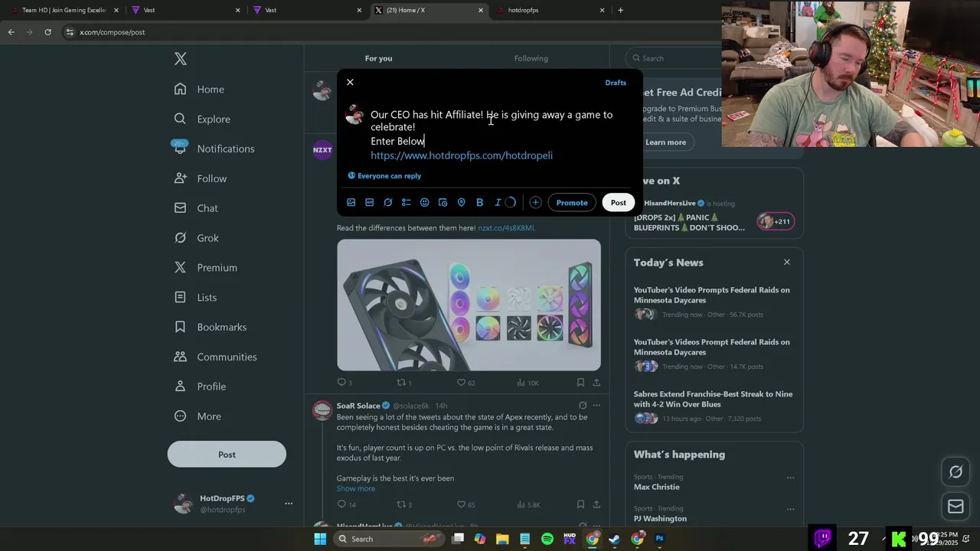
Task: Open the Windows Start menu
Action: coord(321,539)
